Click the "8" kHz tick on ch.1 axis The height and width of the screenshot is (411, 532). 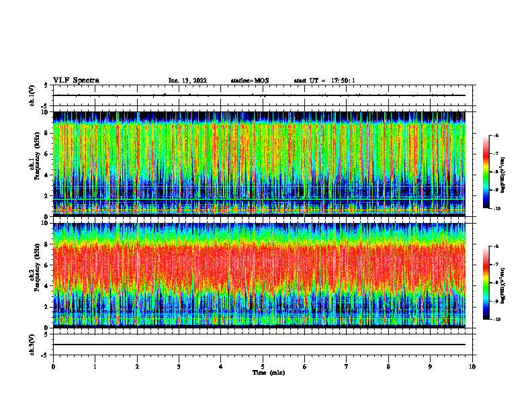click(x=47, y=133)
